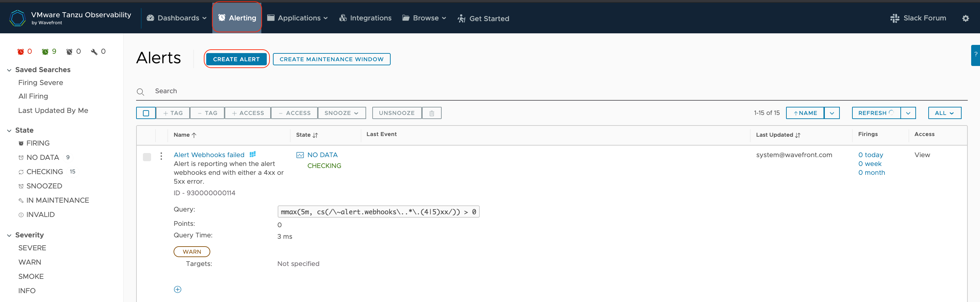Click the maintenance wrench count icon
The height and width of the screenshot is (302, 980).
click(x=94, y=51)
